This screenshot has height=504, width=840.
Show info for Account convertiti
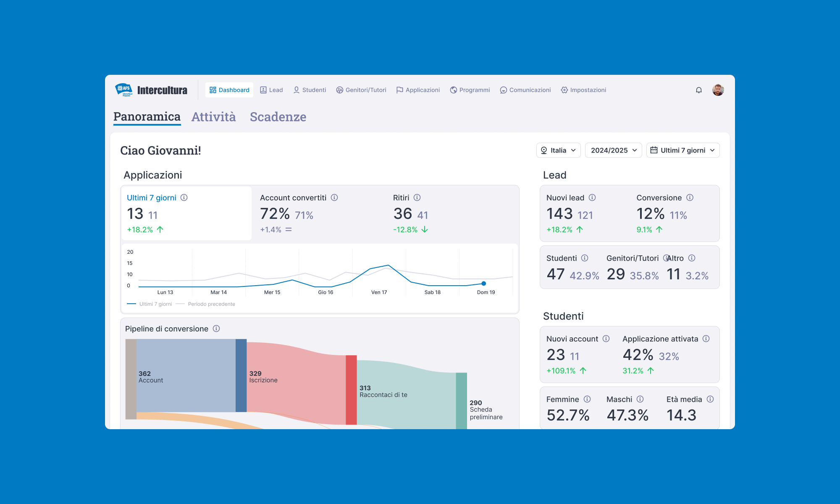click(334, 197)
